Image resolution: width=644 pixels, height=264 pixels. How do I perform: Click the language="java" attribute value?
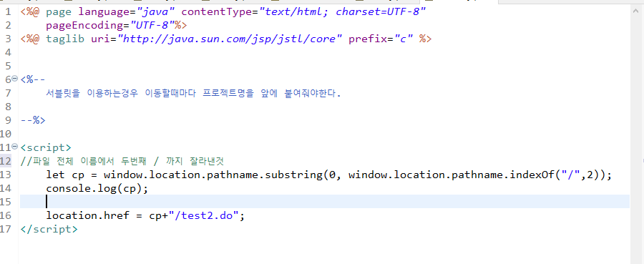click(155, 12)
